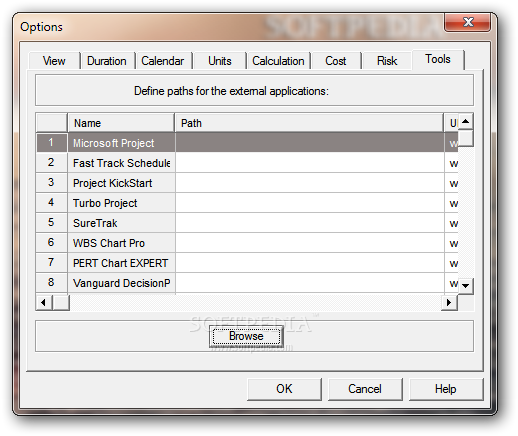518x436 pixels.
Task: Click the Browse button
Action: point(246,336)
